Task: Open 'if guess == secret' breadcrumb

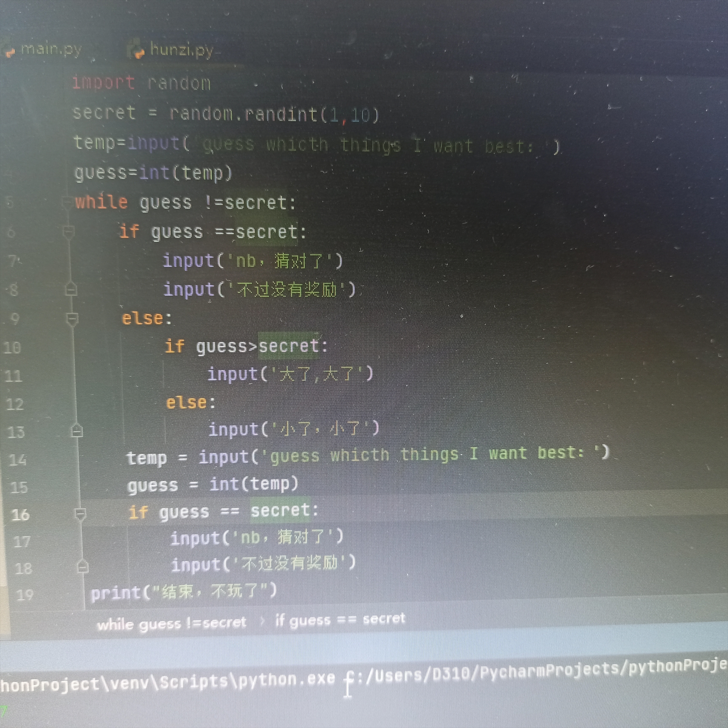Action: coord(340,620)
